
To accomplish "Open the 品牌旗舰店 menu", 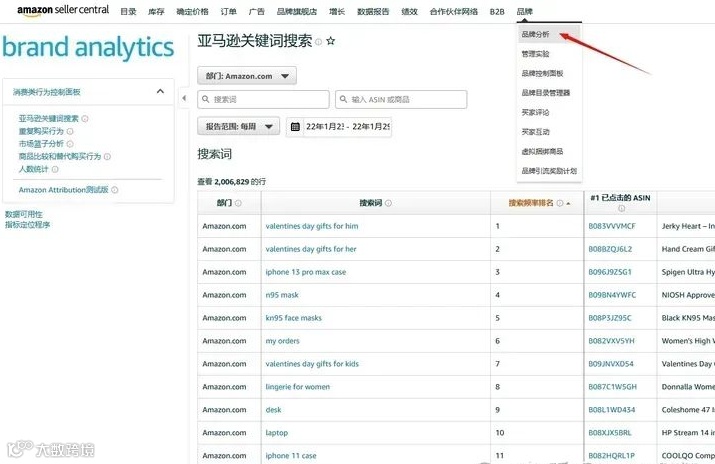I will [297, 12].
